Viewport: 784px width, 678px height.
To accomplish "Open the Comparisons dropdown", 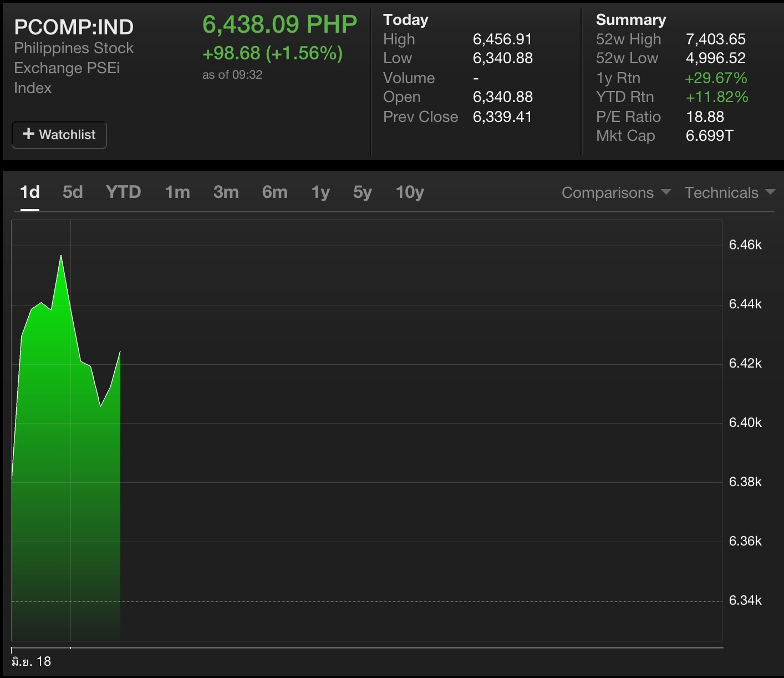I will (616, 192).
